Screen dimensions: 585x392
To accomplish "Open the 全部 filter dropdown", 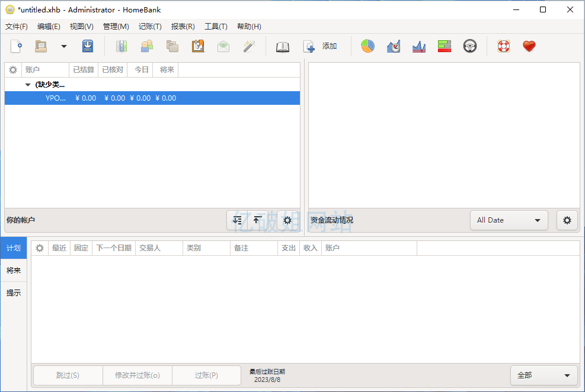I will [x=544, y=375].
